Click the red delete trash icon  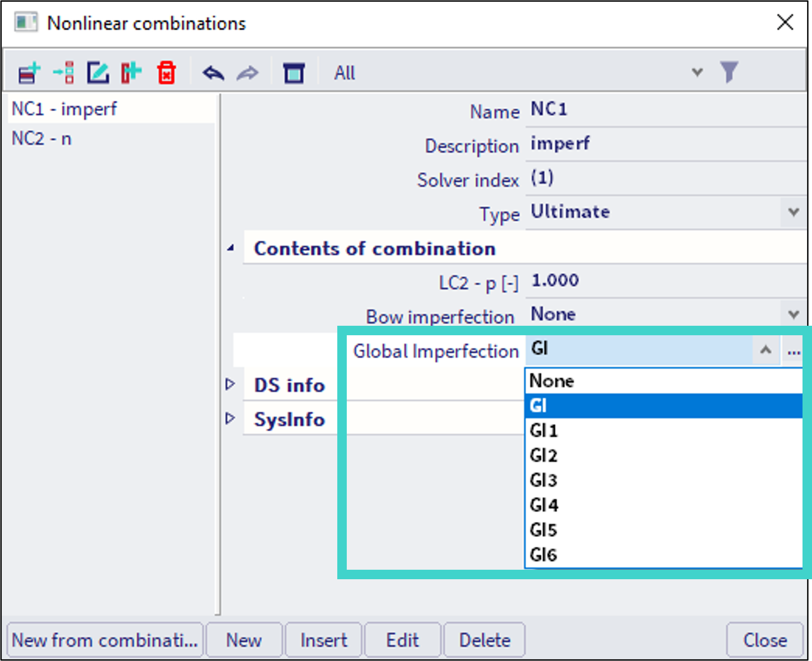[166, 73]
